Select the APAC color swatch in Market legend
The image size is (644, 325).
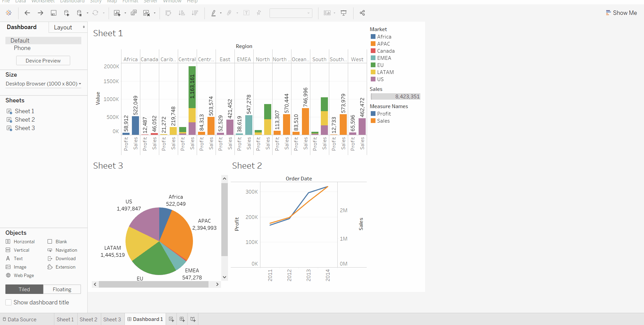coord(373,44)
